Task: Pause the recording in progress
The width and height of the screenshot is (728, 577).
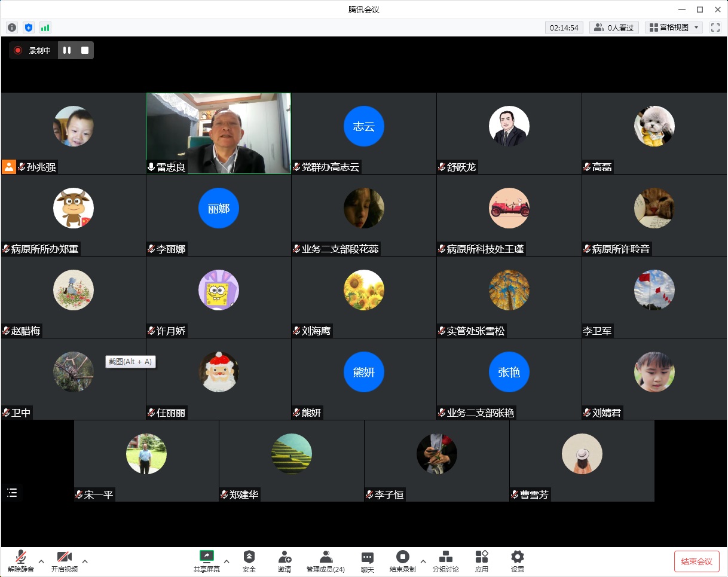Action: point(67,51)
